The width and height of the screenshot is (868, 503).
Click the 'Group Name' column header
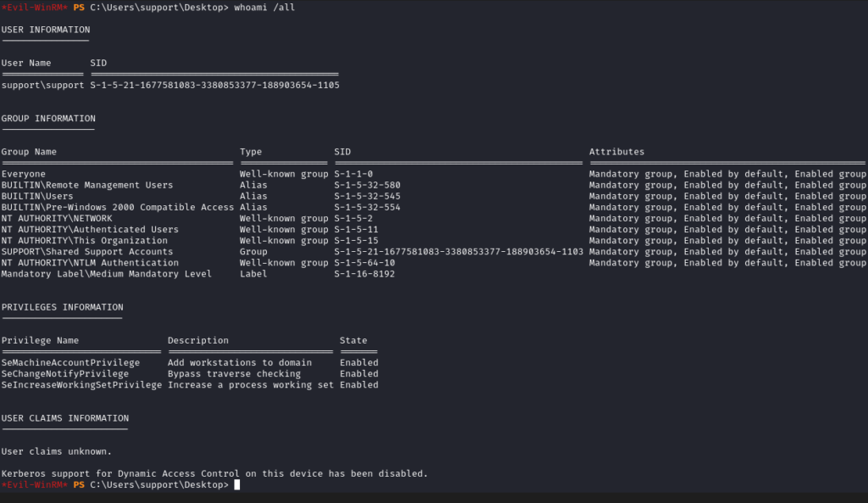click(29, 152)
